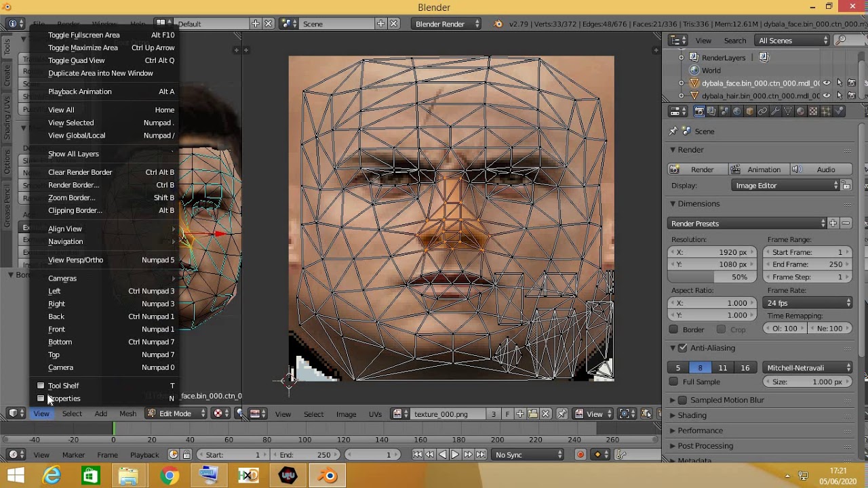Click the resolution percentage 50% slider
This screenshot has width=868, height=488.
point(711,277)
